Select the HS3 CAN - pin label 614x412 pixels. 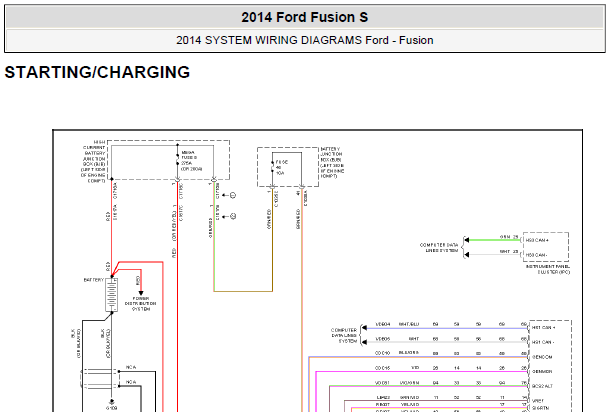click(x=536, y=255)
